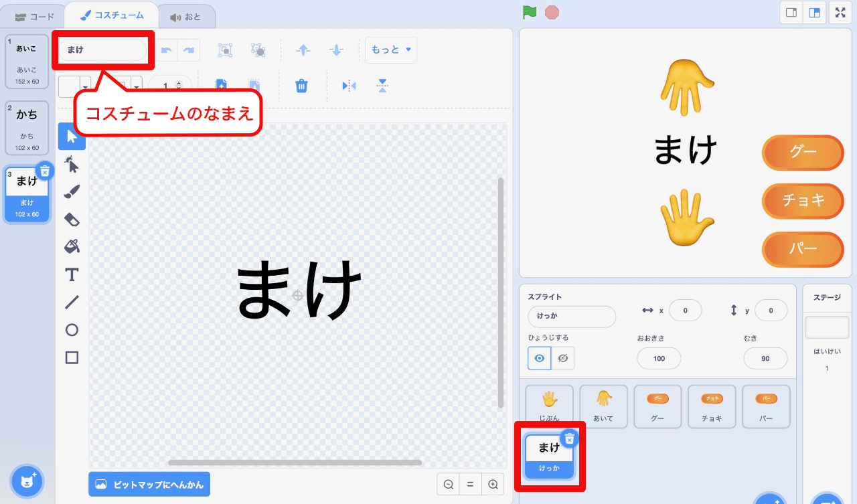Switch to small stage layout
This screenshot has height=504, width=857.
coord(791,12)
